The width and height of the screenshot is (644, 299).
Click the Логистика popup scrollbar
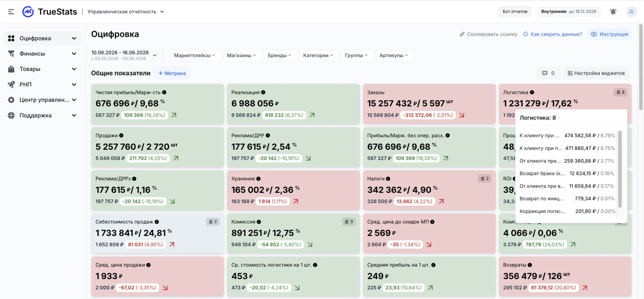[x=620, y=169]
